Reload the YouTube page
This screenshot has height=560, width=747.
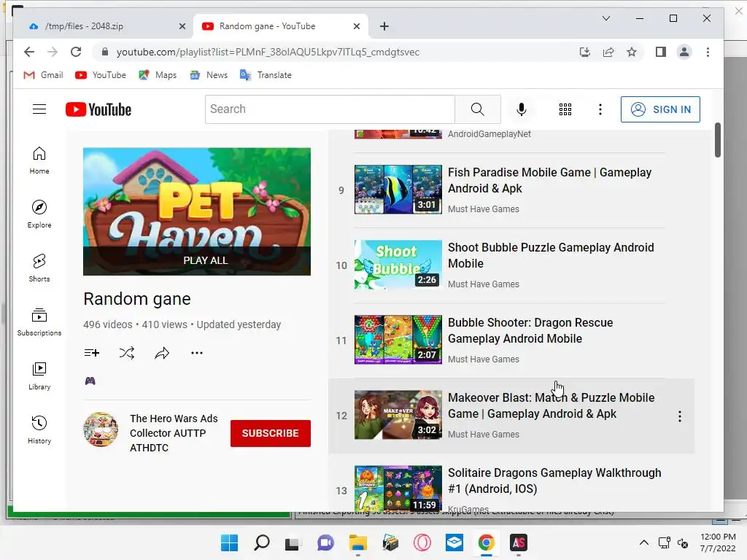[76, 52]
